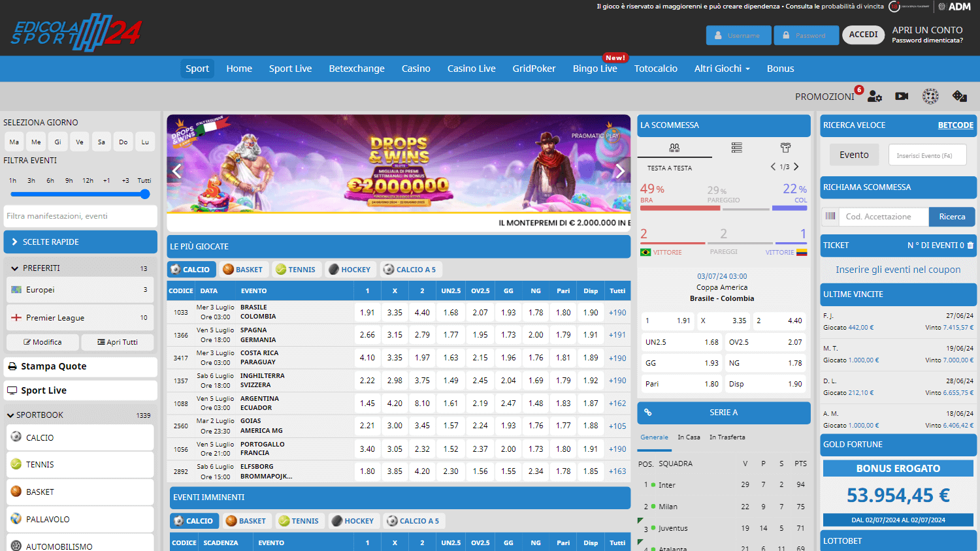The image size is (980, 551).
Task: Click the Edicola Sport 24 logo
Action: point(76,32)
